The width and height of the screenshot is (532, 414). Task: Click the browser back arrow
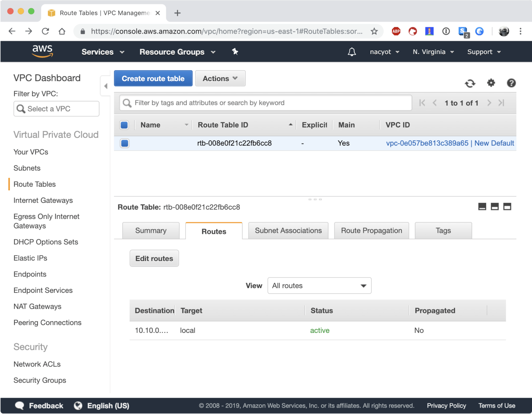click(12, 31)
